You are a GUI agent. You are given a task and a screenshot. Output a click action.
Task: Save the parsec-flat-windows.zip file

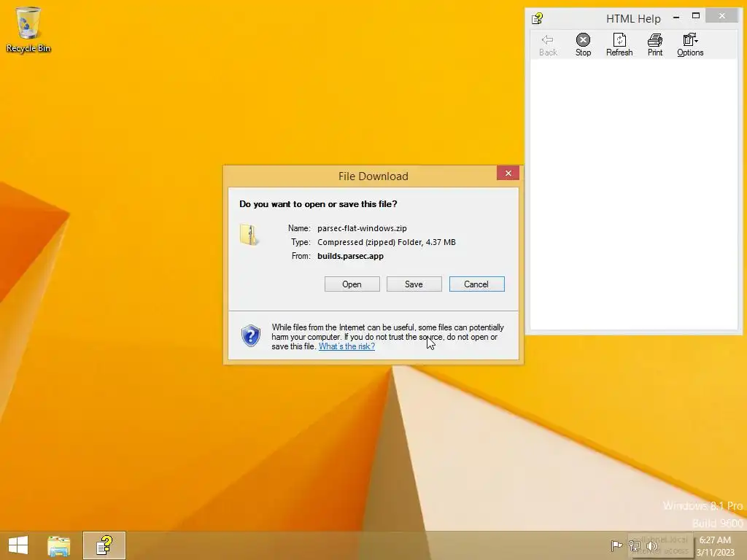coord(414,284)
